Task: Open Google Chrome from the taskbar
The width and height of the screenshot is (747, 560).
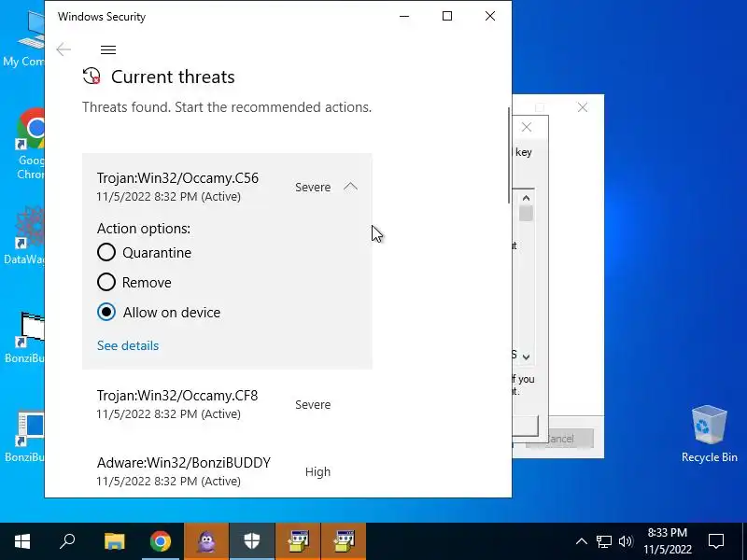Action: (x=161, y=541)
